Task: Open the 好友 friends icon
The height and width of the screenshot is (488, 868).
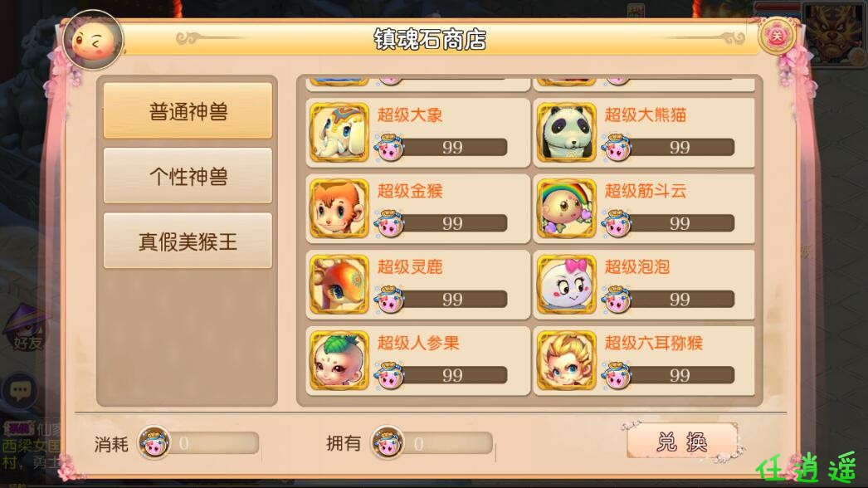Action: [x=26, y=327]
